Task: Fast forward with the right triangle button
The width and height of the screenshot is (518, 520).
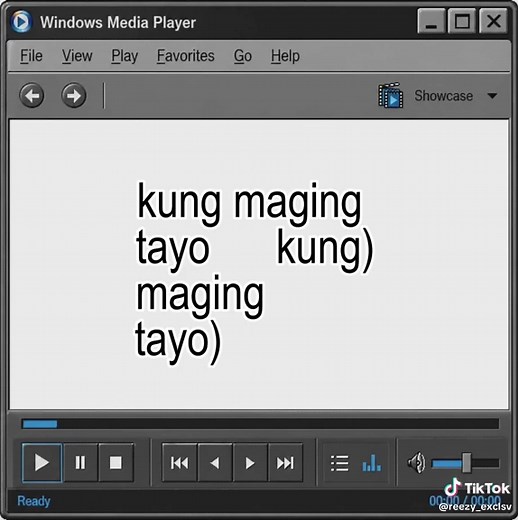Action: 250,463
